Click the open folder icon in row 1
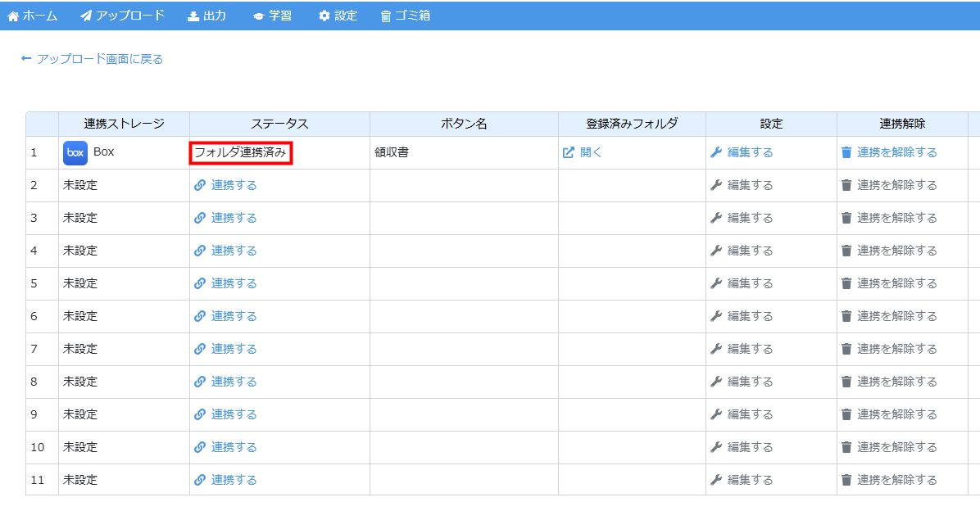980x511 pixels. [x=569, y=153]
